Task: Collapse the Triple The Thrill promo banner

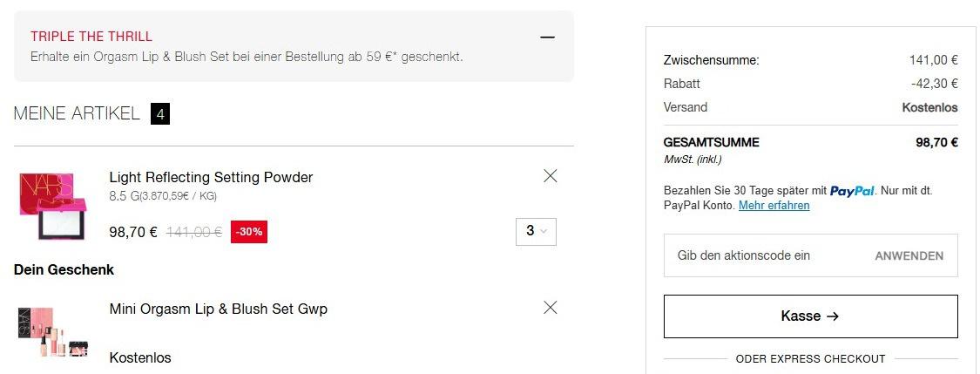Action: click(548, 37)
